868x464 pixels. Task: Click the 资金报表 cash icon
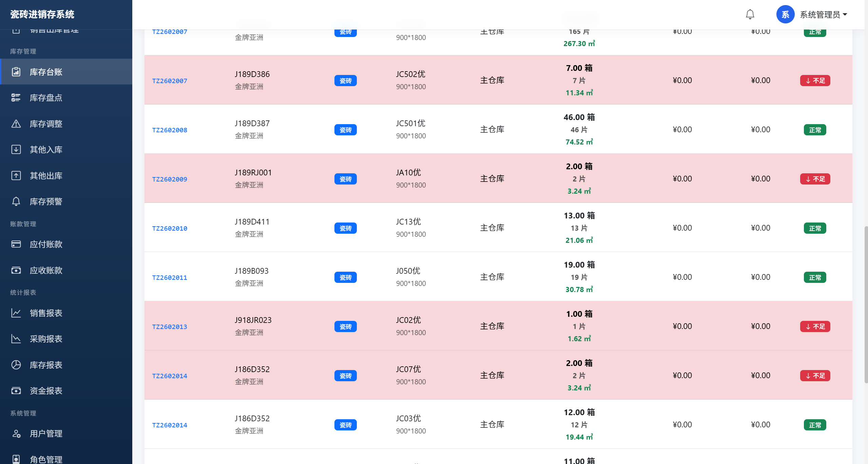click(x=16, y=391)
